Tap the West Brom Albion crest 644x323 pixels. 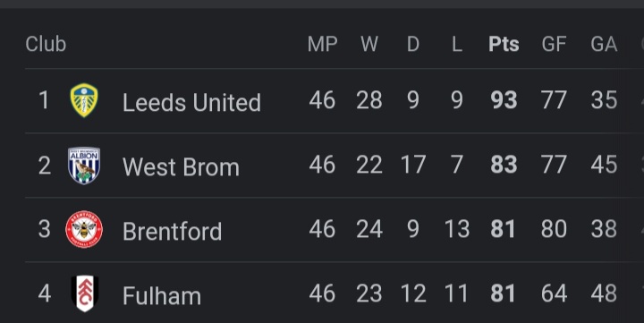pyautogui.click(x=84, y=166)
